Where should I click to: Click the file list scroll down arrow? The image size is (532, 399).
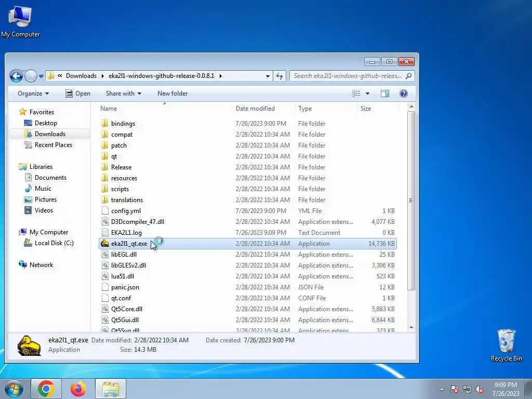click(x=411, y=328)
